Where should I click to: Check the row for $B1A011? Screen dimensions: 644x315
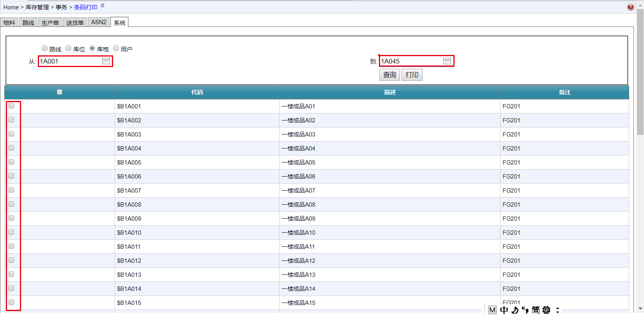coord(11,246)
